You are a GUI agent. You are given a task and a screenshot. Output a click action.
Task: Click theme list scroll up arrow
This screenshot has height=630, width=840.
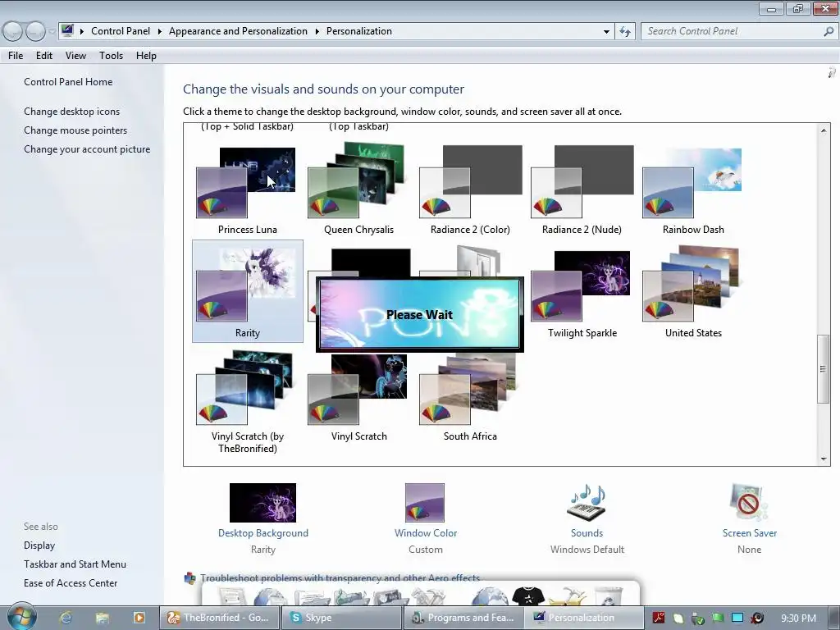824,130
